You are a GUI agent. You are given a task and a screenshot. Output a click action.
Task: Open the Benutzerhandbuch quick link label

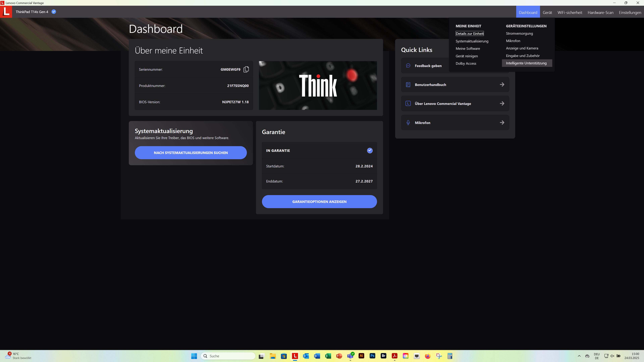click(x=430, y=85)
